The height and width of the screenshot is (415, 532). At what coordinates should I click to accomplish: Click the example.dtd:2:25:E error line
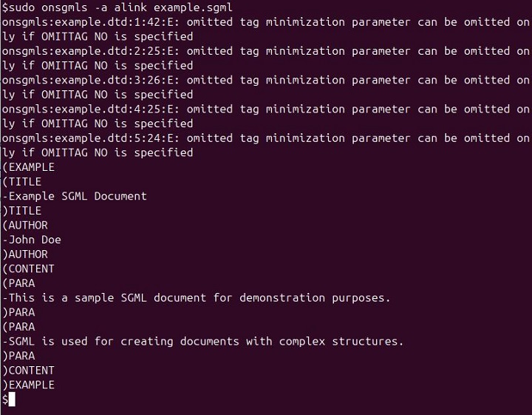[x=266, y=51]
